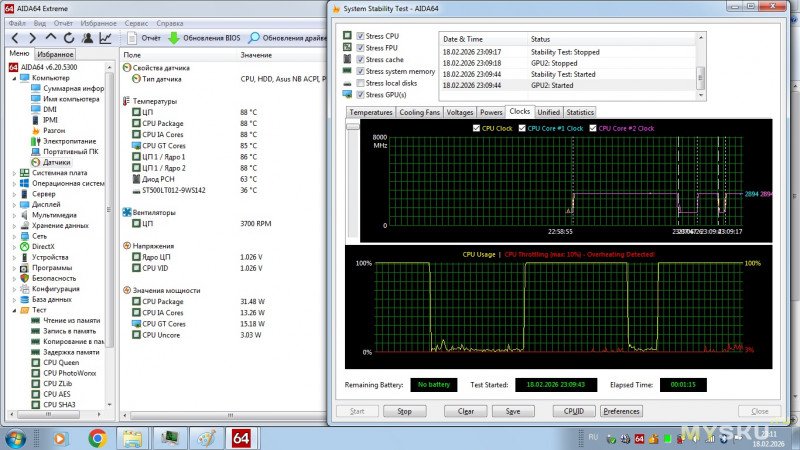Expand the Системная плата tree node
Image resolution: width=800 pixels, height=450 pixels.
tap(14, 173)
